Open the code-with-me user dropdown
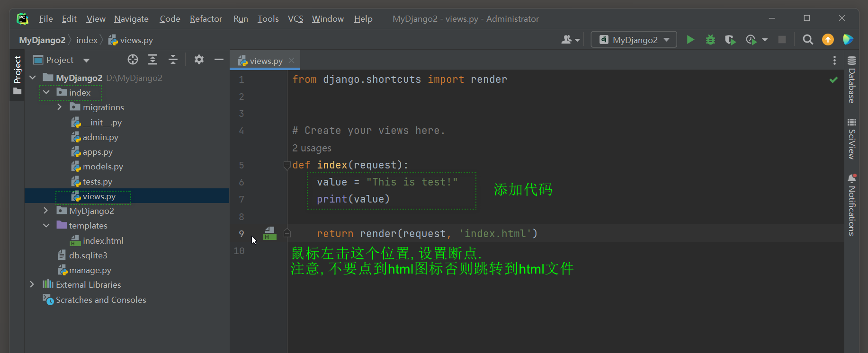868x353 pixels. 571,40
